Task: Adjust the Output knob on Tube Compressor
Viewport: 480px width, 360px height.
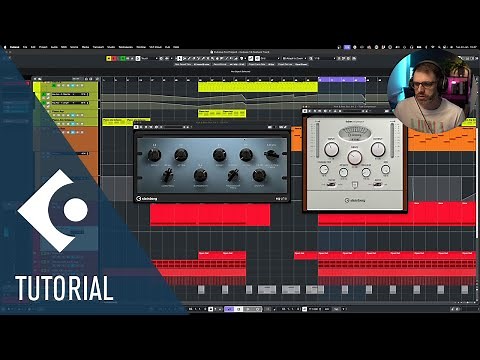Action: (x=378, y=149)
